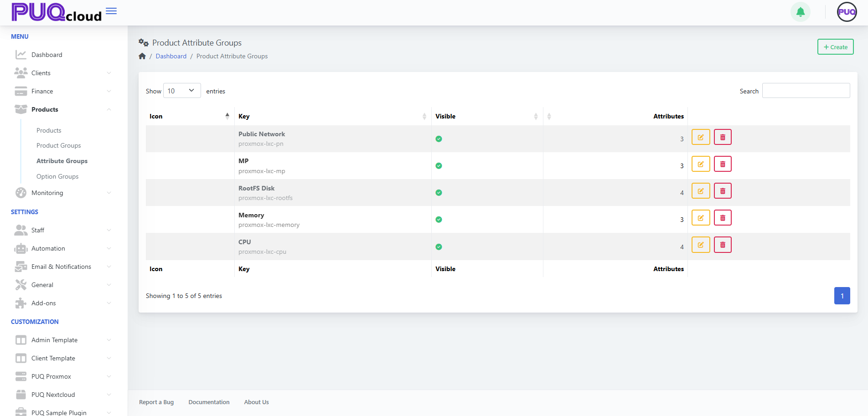
Task: Click the Automation robot icon
Action: tap(21, 248)
